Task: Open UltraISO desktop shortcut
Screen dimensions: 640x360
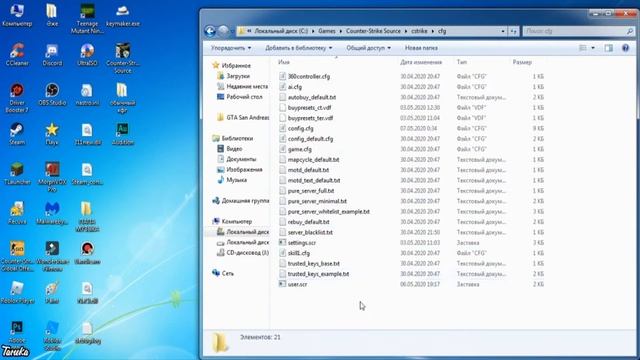Action: [87, 54]
